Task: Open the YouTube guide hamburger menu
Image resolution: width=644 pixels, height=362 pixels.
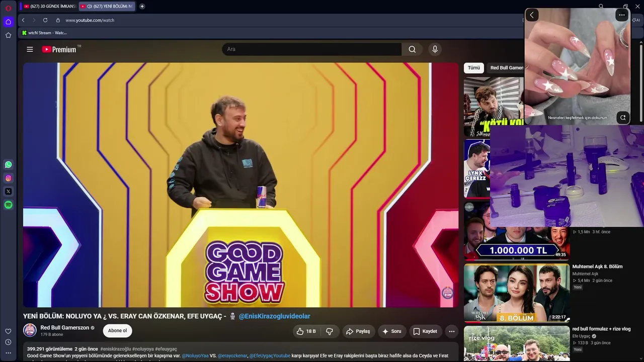Action: pyautogui.click(x=30, y=49)
